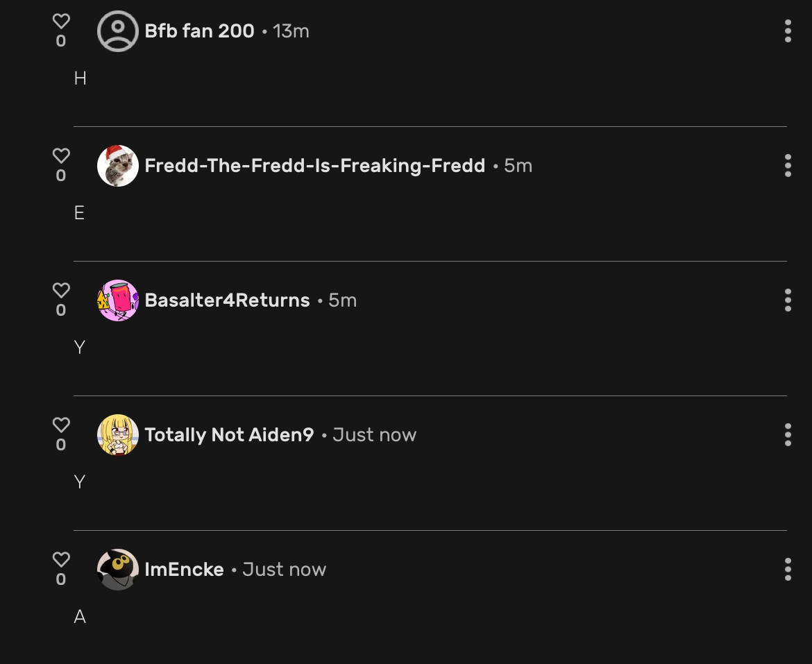812x664 pixels.
Task: Open Basalter4Returns' pink avatar
Action: [117, 300]
